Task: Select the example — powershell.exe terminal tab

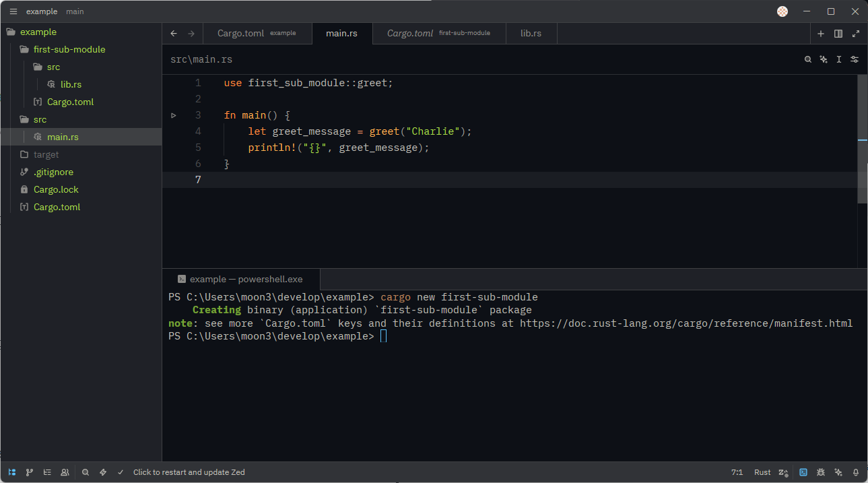Action: point(241,279)
